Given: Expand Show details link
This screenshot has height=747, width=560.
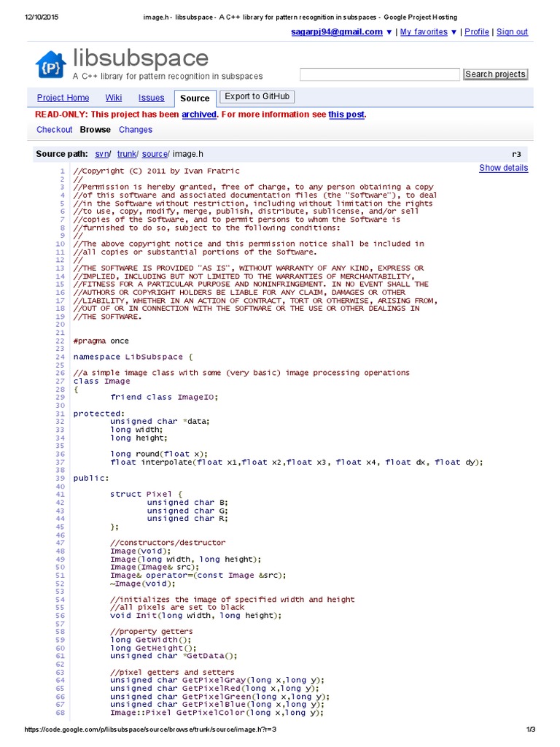Looking at the screenshot, I should pyautogui.click(x=503, y=168).
